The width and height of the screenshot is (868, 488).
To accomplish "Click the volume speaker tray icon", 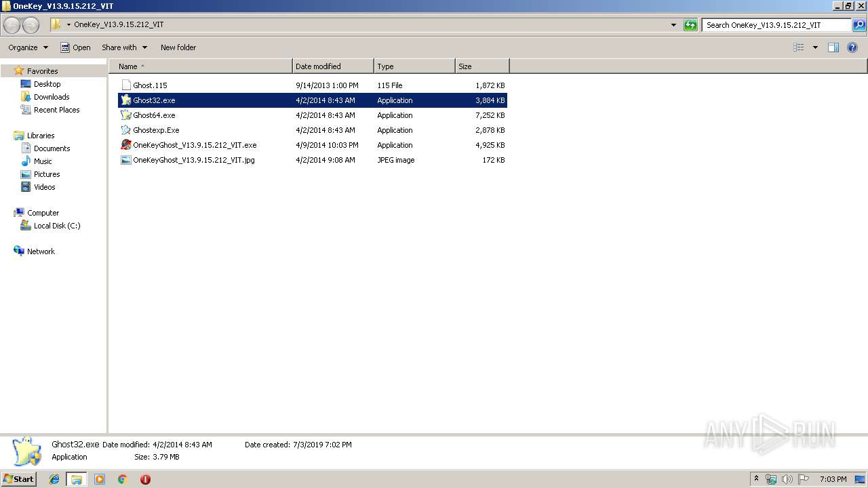I will click(x=787, y=479).
